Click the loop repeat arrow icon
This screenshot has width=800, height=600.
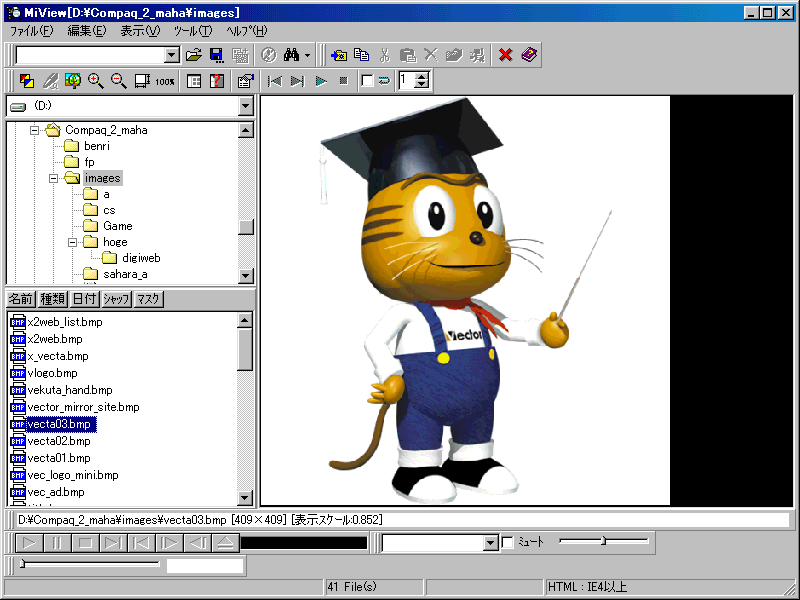(385, 81)
